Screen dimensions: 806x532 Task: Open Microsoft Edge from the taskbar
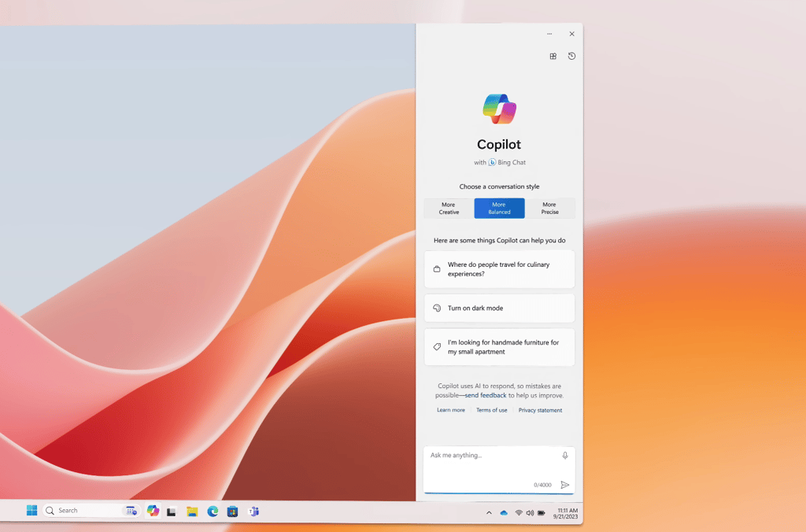[213, 512]
